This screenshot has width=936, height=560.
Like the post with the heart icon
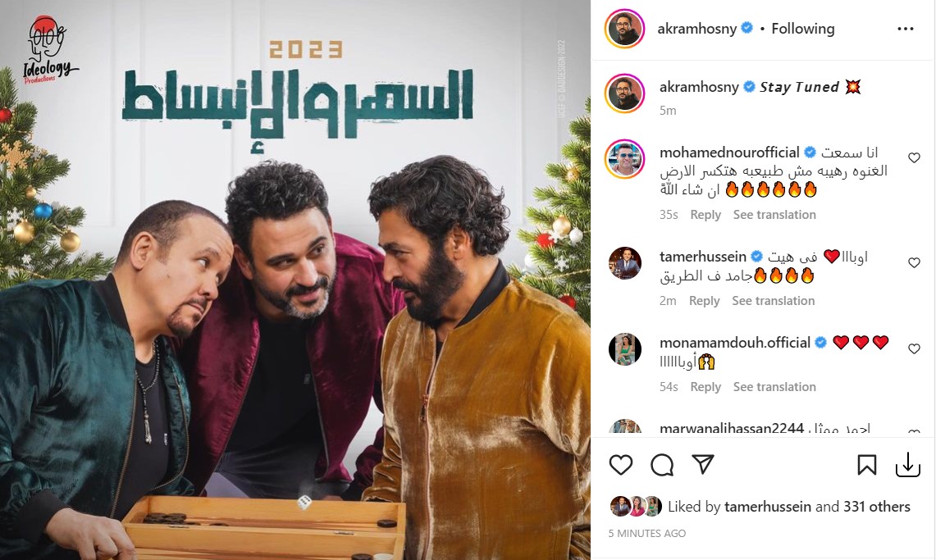tap(621, 465)
